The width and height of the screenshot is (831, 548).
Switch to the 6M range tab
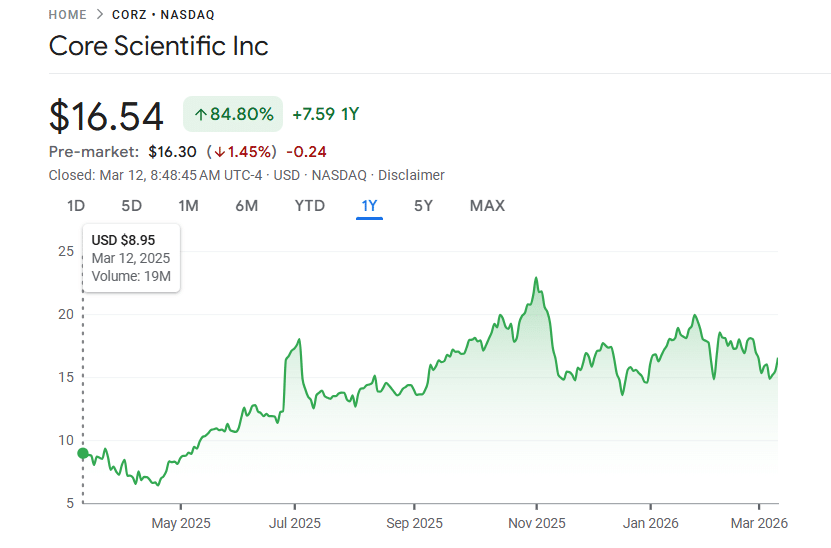coord(247,206)
